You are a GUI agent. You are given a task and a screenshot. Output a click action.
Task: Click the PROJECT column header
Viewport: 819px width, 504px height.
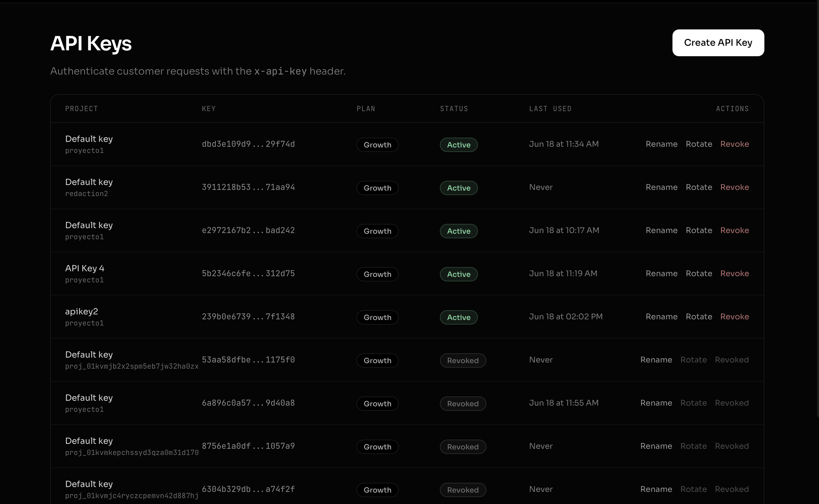click(x=81, y=109)
